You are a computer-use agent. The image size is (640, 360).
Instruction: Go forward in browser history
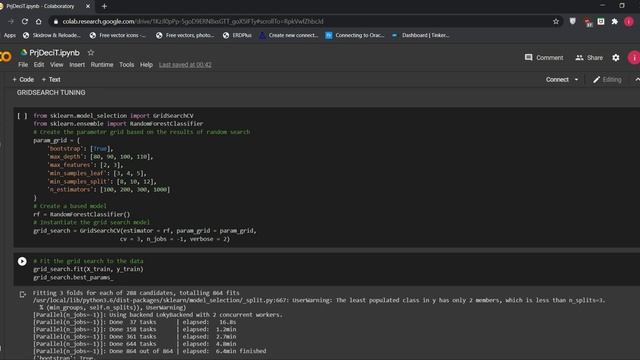11,21
